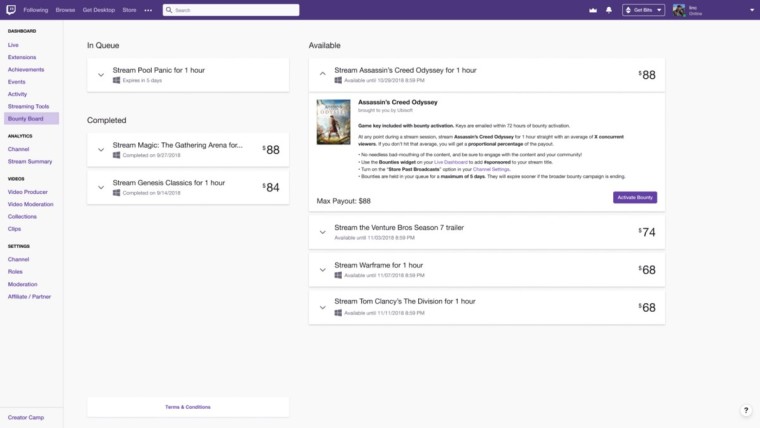Open Video Producer in sidebar
The height and width of the screenshot is (428, 760).
pos(28,192)
